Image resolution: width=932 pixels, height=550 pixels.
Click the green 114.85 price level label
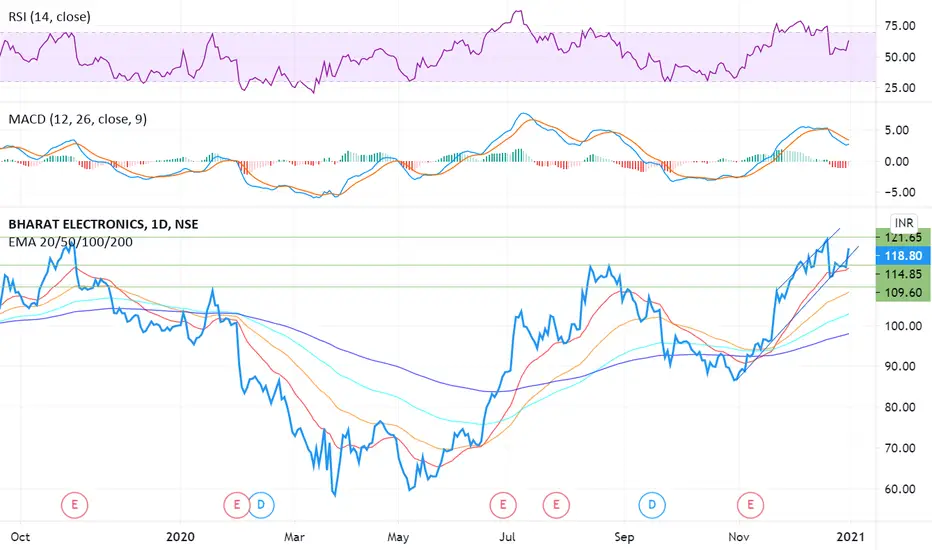pyautogui.click(x=903, y=274)
